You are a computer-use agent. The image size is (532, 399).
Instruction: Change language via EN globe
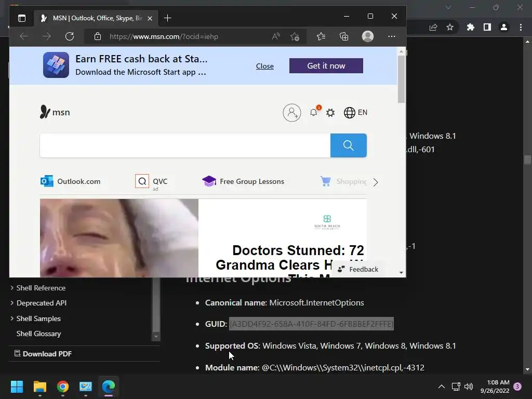pos(355,112)
